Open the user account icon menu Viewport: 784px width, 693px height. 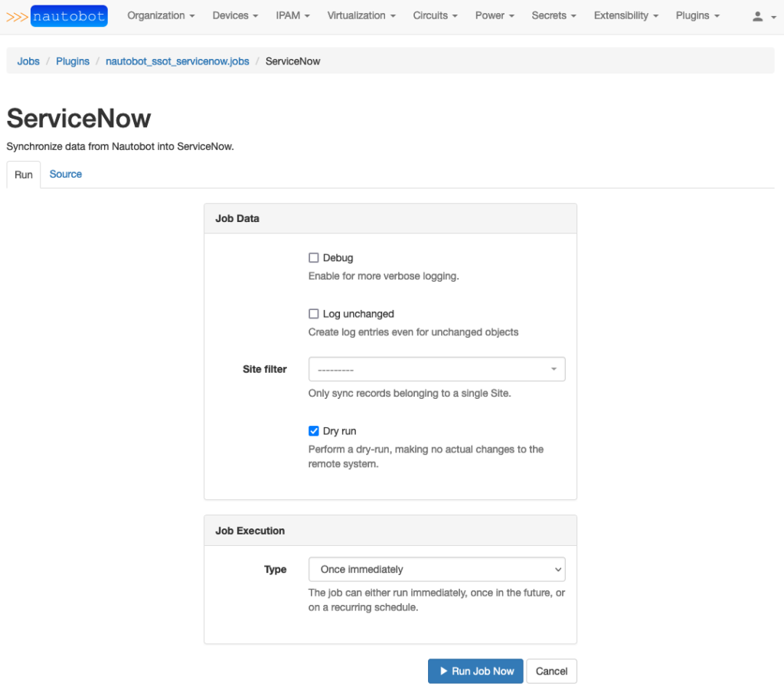[764, 17]
